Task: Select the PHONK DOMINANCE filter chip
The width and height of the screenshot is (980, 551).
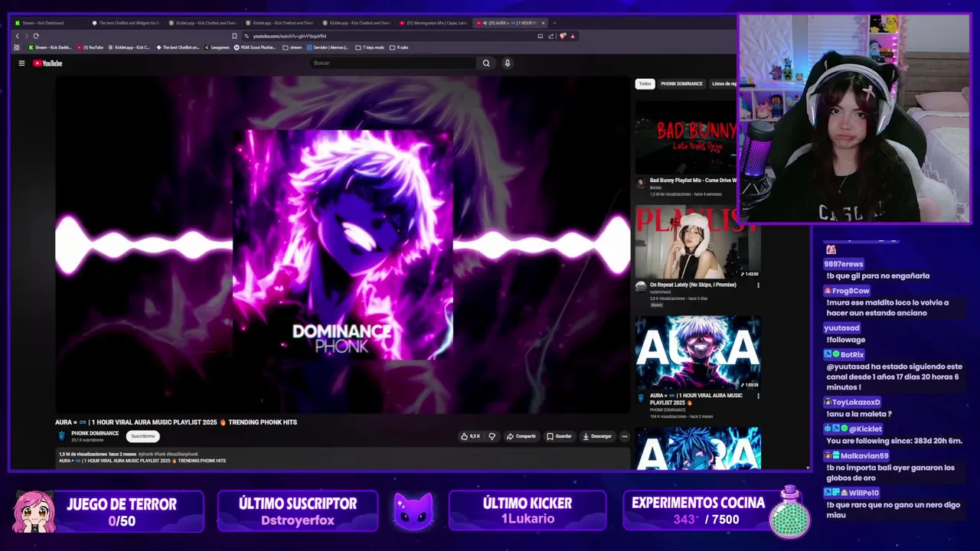Action: [681, 83]
